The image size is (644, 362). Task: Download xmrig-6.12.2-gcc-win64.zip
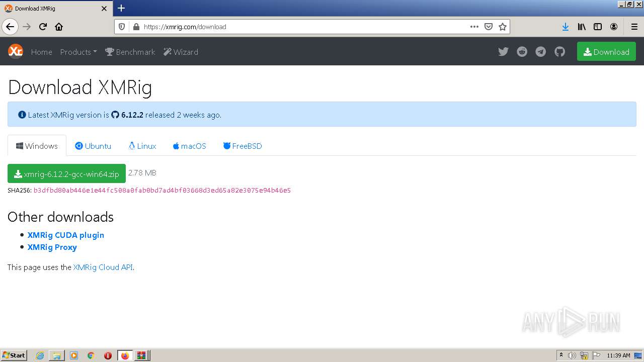pos(66,174)
